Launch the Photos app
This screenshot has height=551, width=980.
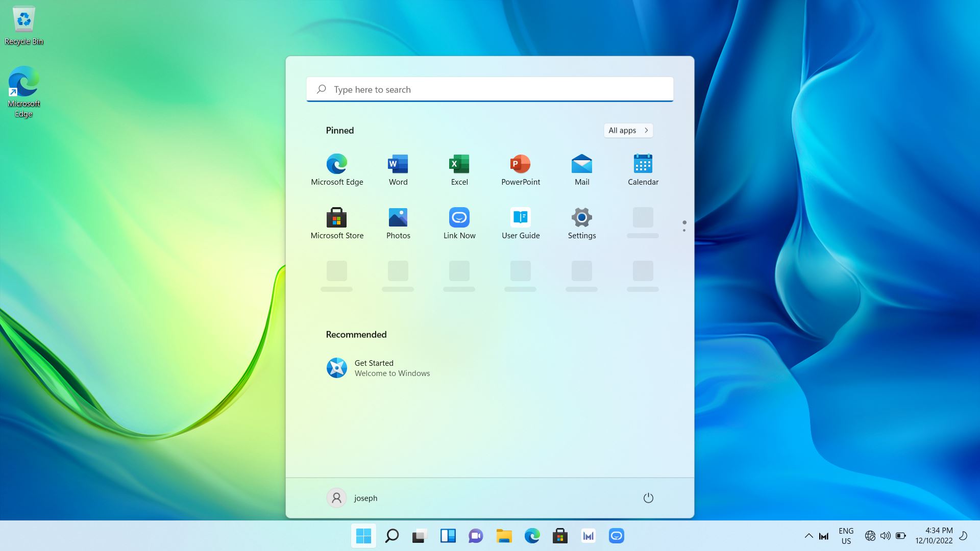(398, 223)
